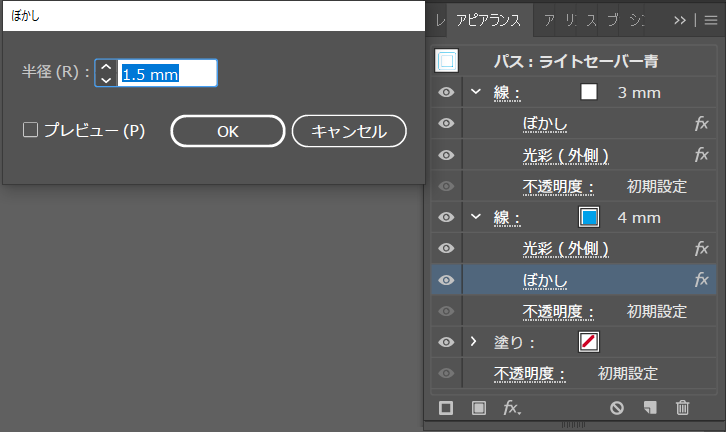Screen dimensions: 726x432
Task: Decrease the radius using the down stepper arrow
Action: click(x=106, y=80)
